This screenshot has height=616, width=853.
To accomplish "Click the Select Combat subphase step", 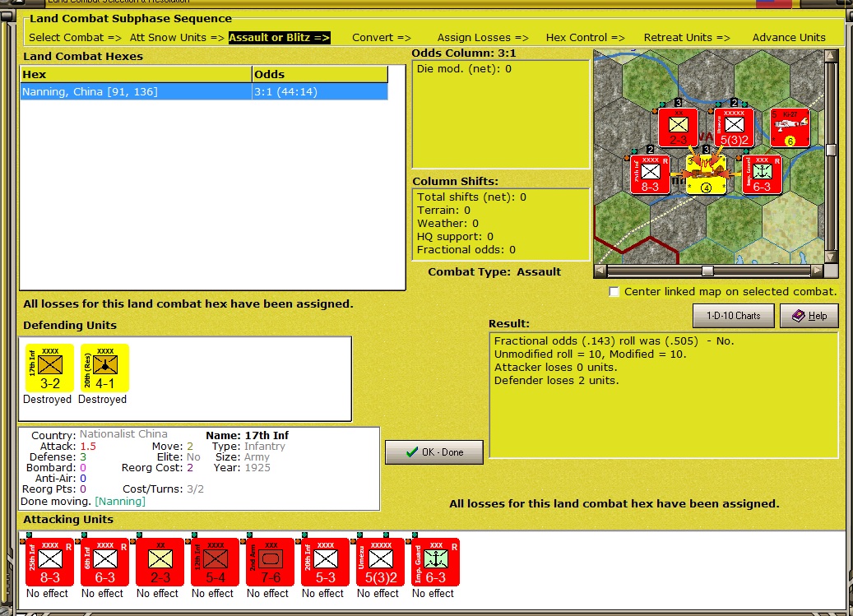I will [x=75, y=38].
